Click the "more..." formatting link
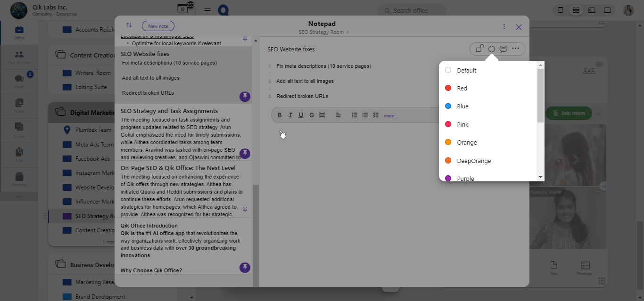This screenshot has height=301, width=644. pyautogui.click(x=390, y=115)
